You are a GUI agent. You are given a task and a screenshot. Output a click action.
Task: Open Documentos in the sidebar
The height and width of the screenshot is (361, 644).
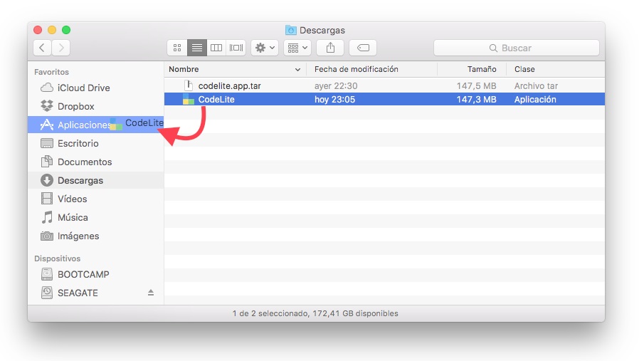[95, 162]
